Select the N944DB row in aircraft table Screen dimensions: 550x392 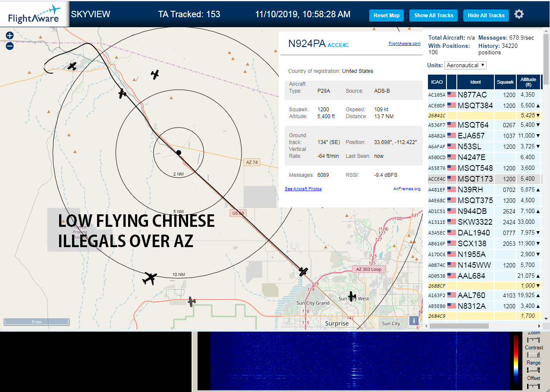(484, 211)
